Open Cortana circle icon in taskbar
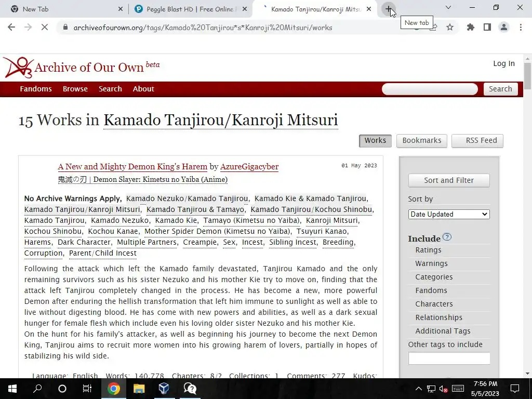 (62, 389)
